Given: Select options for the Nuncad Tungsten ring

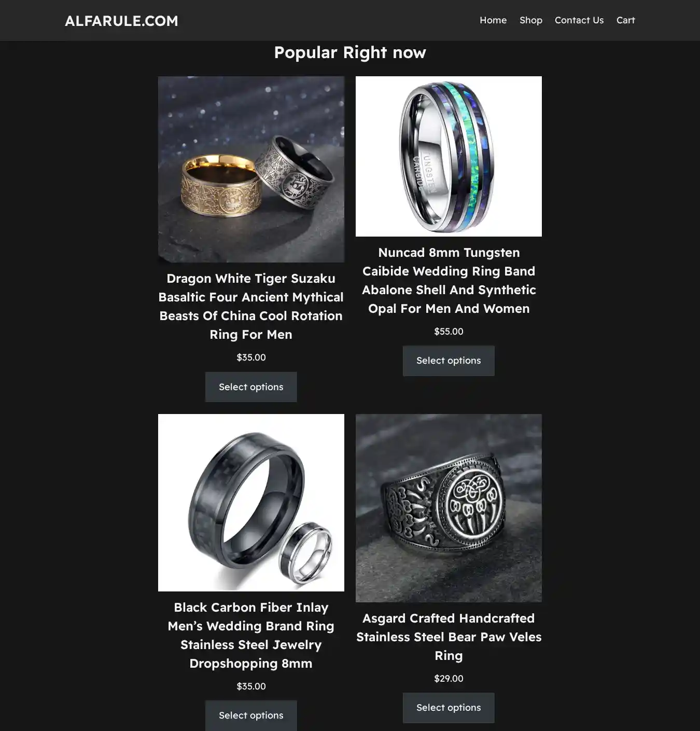Looking at the screenshot, I should tap(449, 361).
